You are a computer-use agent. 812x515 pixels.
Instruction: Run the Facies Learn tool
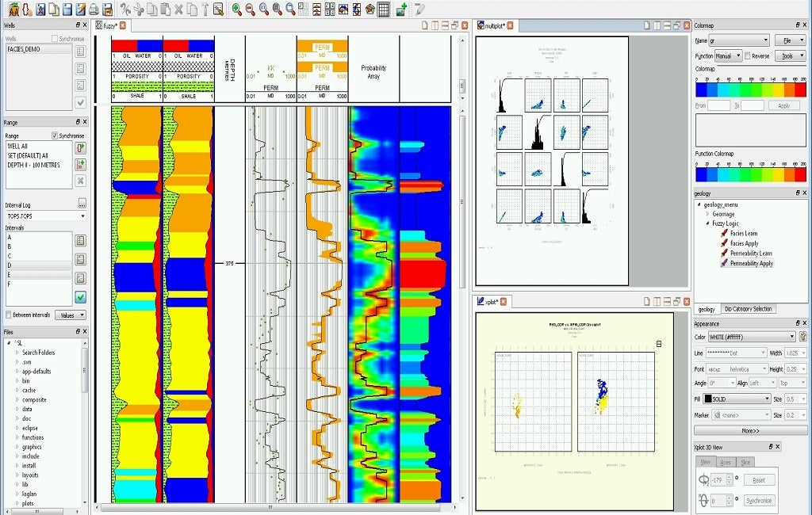click(x=743, y=234)
